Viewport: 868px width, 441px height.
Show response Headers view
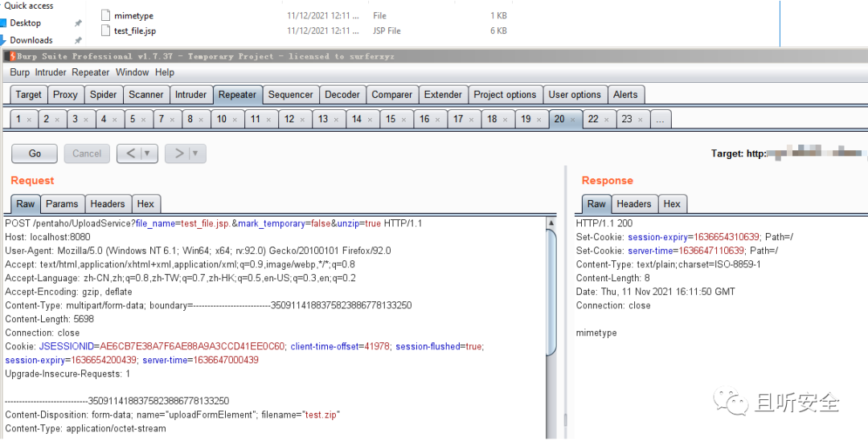634,203
